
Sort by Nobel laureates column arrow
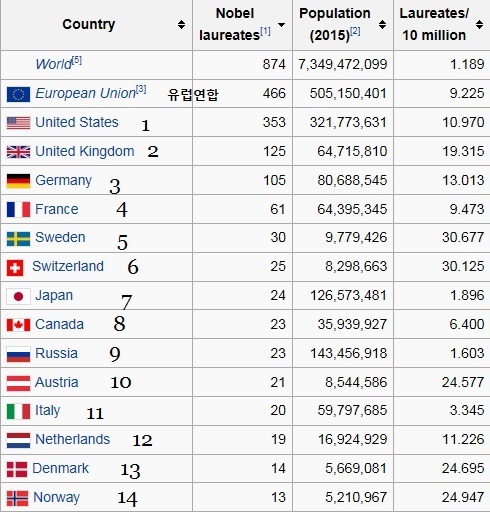tap(282, 24)
